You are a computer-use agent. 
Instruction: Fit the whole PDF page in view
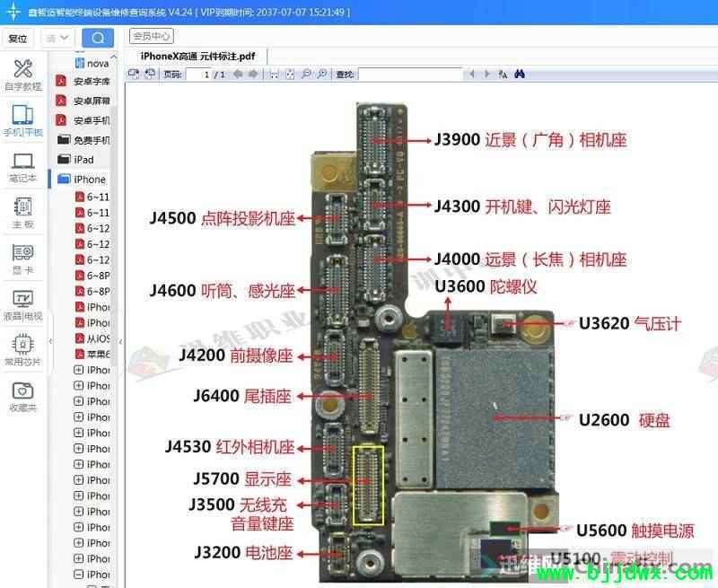click(x=290, y=75)
